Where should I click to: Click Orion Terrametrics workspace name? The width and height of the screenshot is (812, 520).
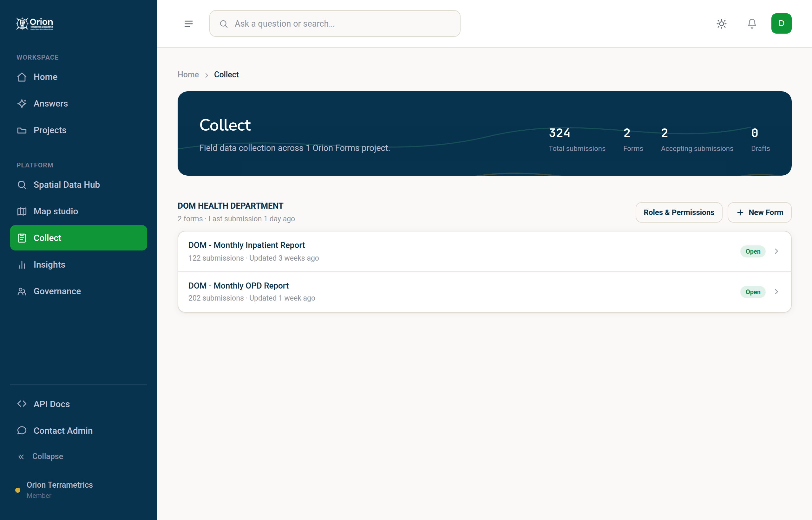[60, 485]
